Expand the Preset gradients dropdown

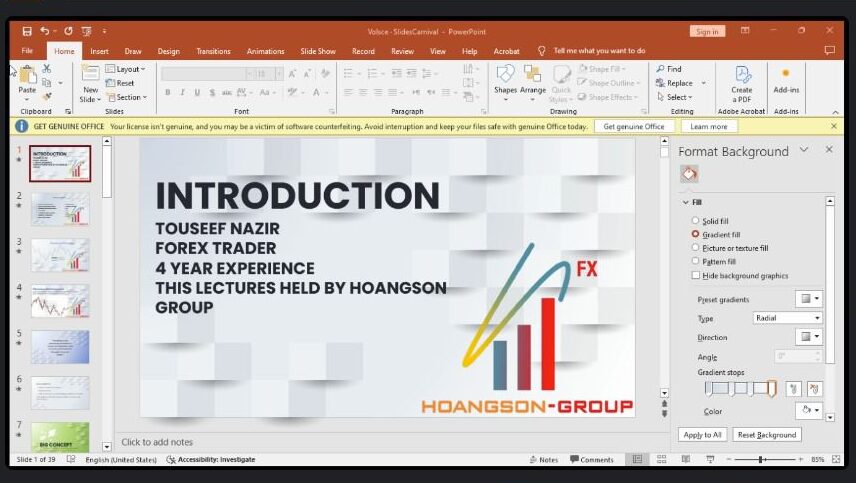pos(808,299)
